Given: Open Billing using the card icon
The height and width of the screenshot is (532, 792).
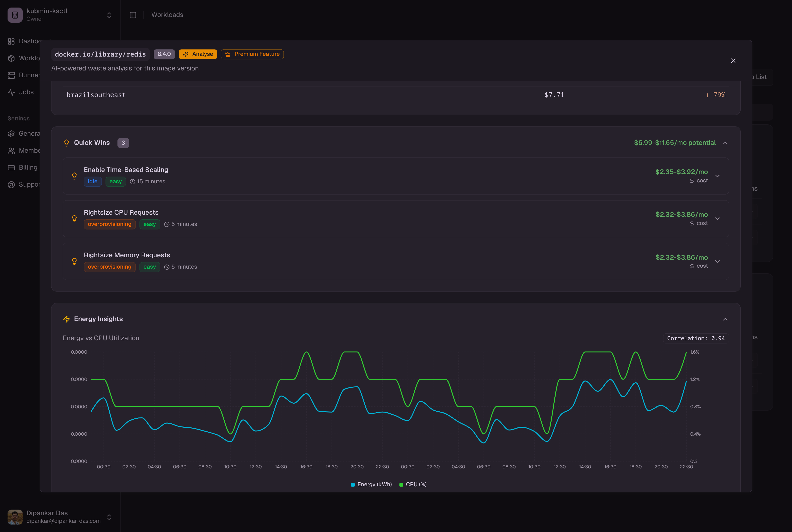Looking at the screenshot, I should pos(11,167).
